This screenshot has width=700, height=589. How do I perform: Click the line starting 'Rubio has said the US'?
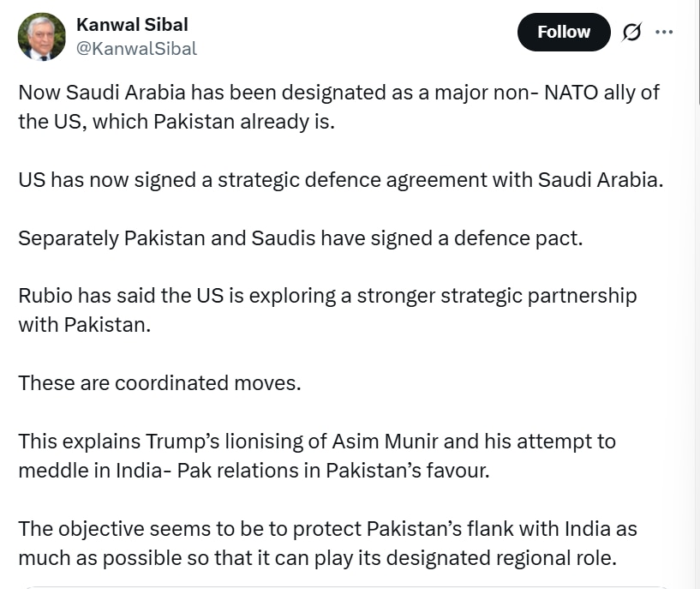tap(327, 296)
